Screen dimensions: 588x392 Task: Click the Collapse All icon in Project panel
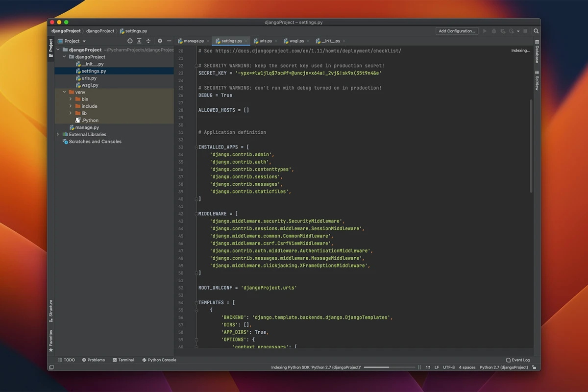pos(148,41)
